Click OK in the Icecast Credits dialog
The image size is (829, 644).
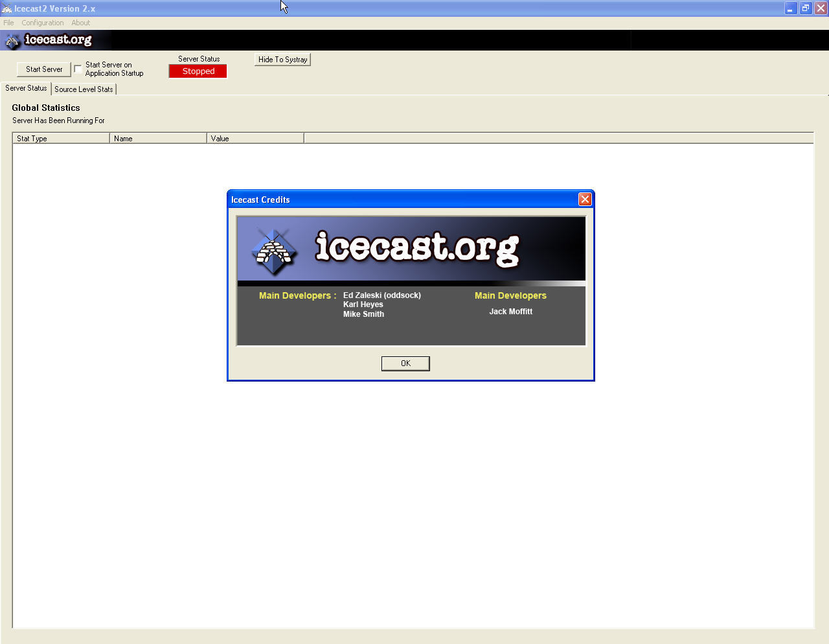(405, 363)
